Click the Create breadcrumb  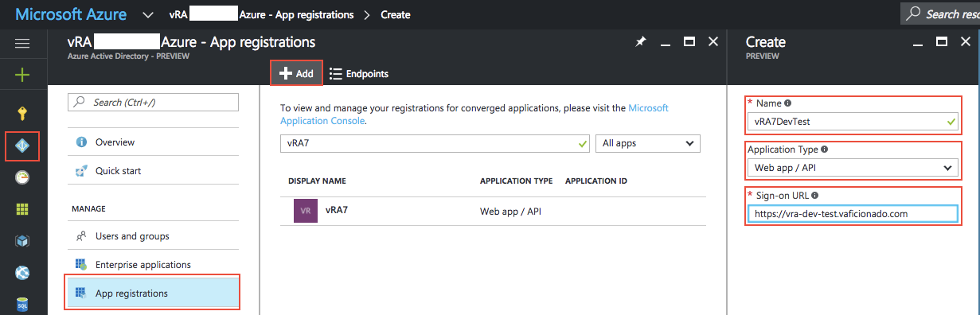[x=396, y=14]
